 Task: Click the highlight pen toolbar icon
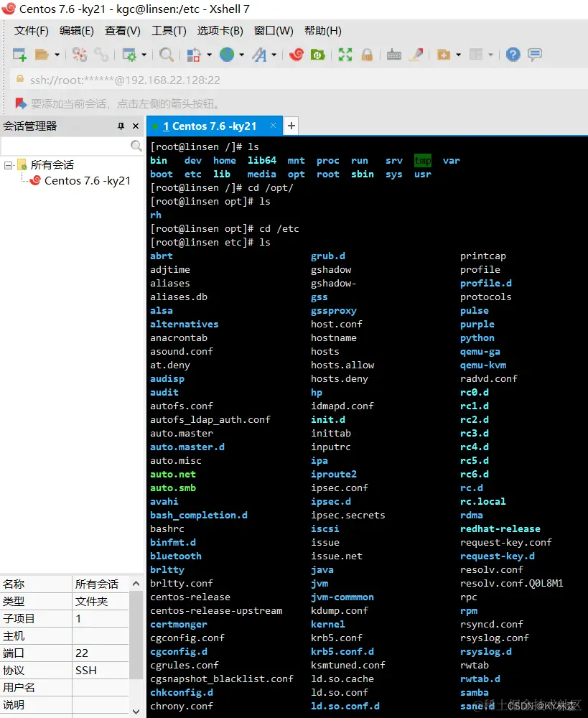point(416,55)
